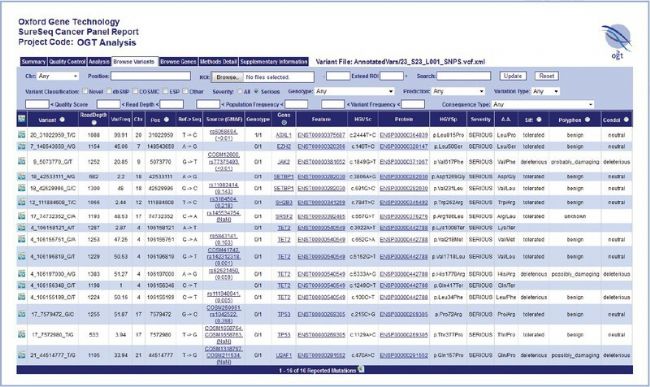Image resolution: width=650 pixels, height=387 pixels.
Task: Switch to the Summary tab
Action: (x=34, y=61)
